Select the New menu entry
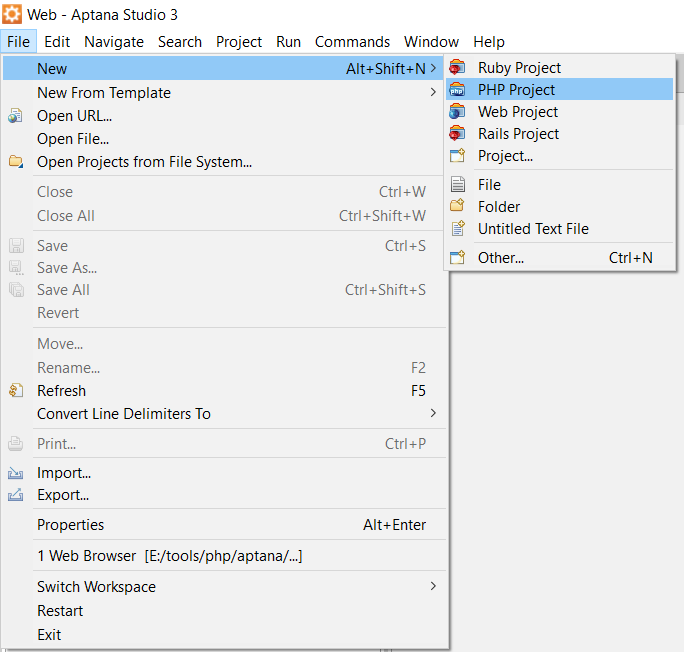Viewport: 684px width, 652px height. click(223, 68)
